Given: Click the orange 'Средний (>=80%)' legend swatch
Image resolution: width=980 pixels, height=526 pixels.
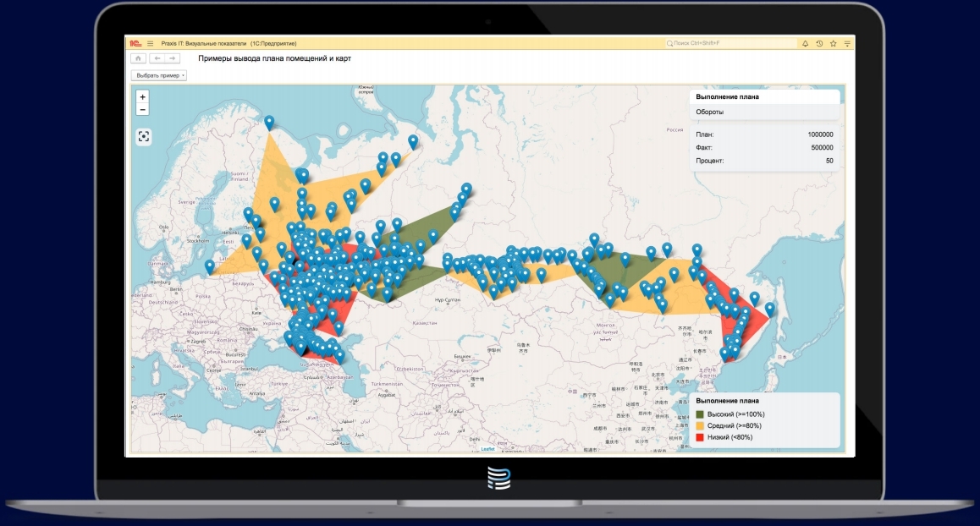Looking at the screenshot, I should (700, 426).
